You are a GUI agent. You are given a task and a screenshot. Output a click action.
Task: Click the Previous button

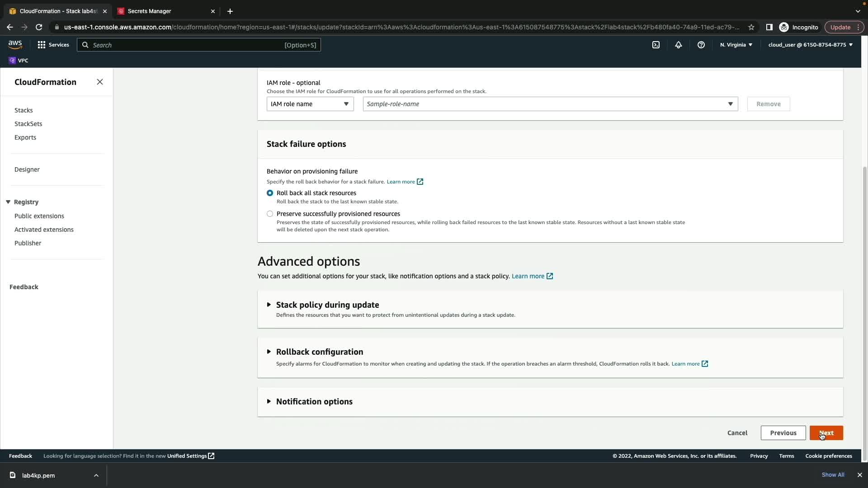pos(783,433)
